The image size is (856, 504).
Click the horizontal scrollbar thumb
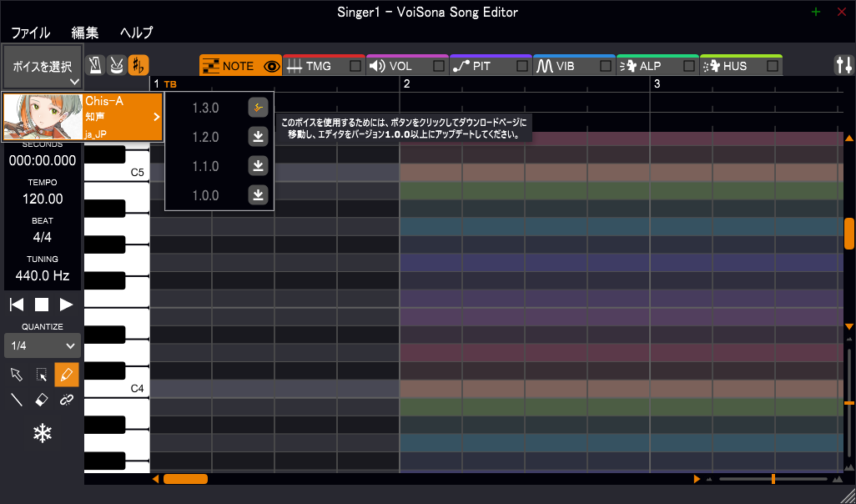point(185,479)
